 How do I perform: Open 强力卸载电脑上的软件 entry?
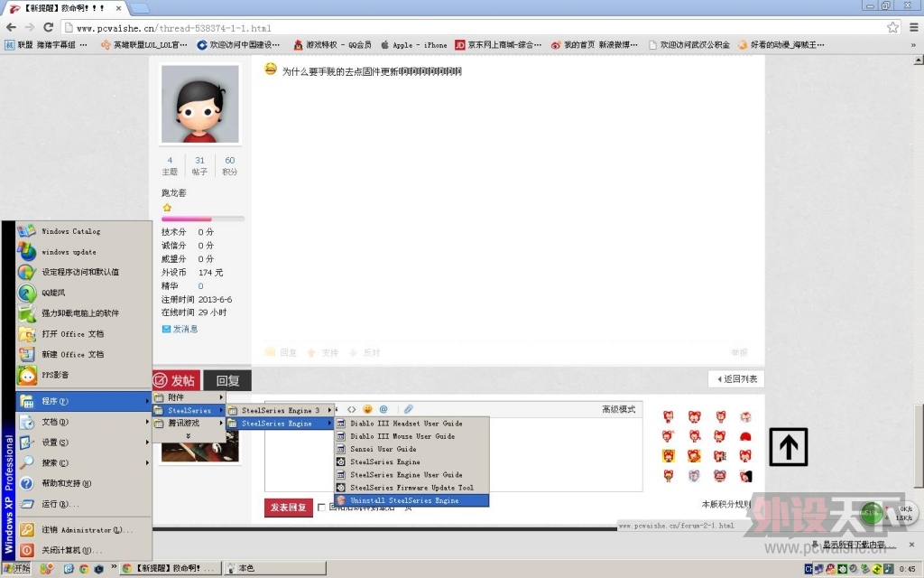pos(84,313)
